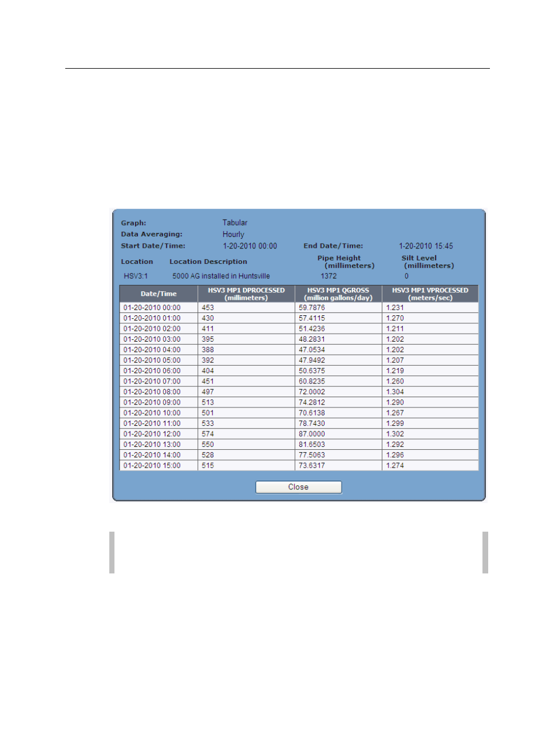Select the HSV3 MP1 DPROCESSED column header

(x=246, y=294)
